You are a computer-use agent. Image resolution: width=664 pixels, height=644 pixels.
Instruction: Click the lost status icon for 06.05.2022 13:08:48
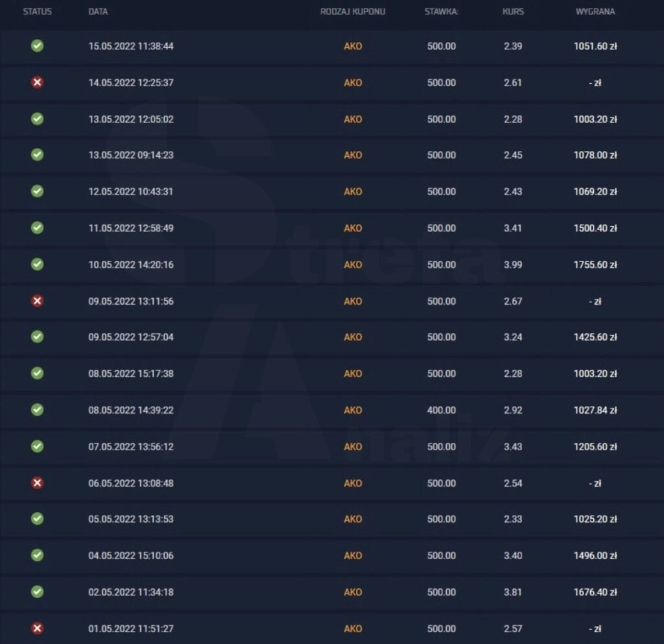point(37,483)
